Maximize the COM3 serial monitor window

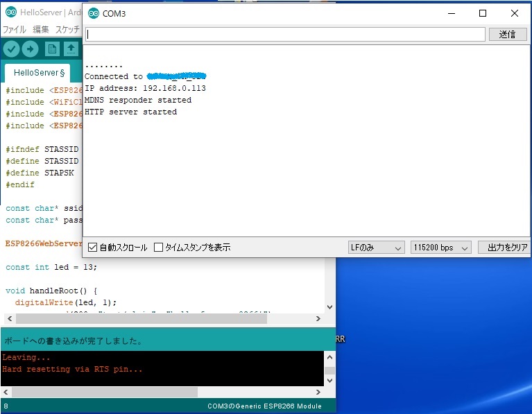coord(483,13)
